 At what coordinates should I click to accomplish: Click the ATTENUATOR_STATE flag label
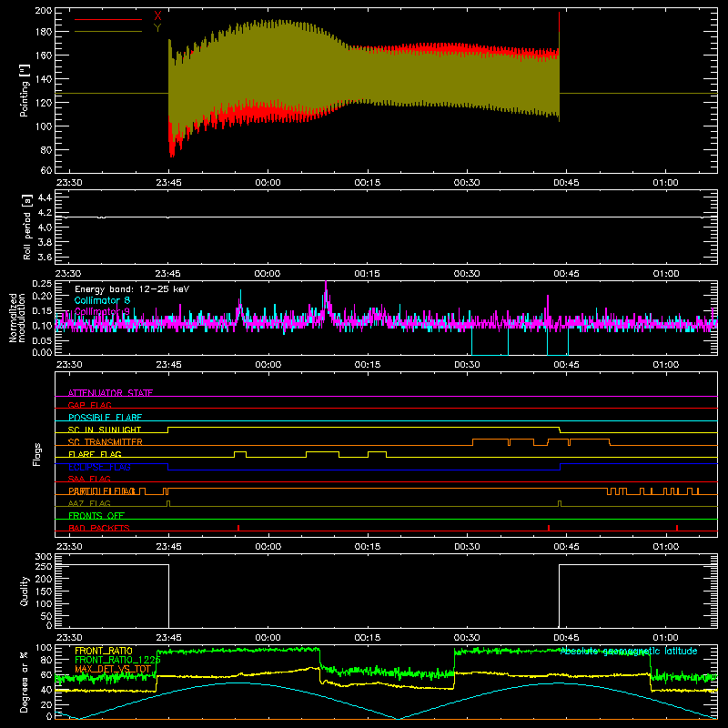tap(110, 393)
